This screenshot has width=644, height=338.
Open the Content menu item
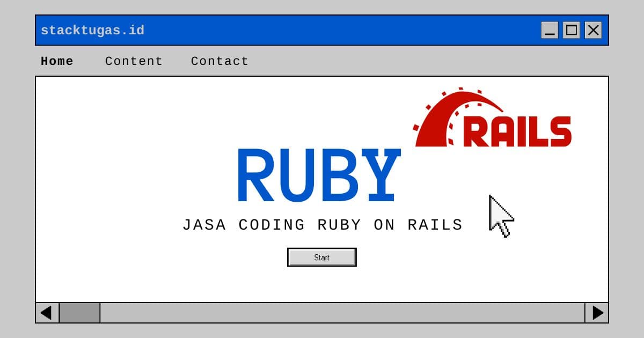pyautogui.click(x=134, y=61)
